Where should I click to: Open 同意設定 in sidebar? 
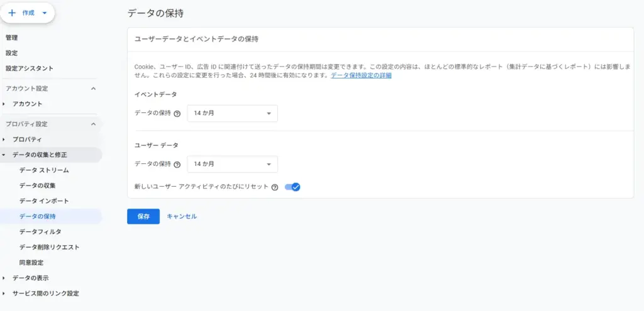tap(31, 263)
